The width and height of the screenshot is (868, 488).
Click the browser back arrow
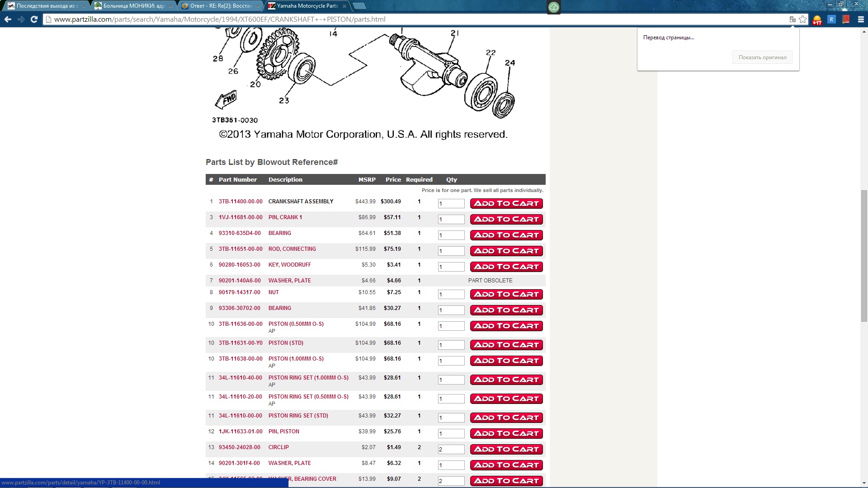(8, 19)
